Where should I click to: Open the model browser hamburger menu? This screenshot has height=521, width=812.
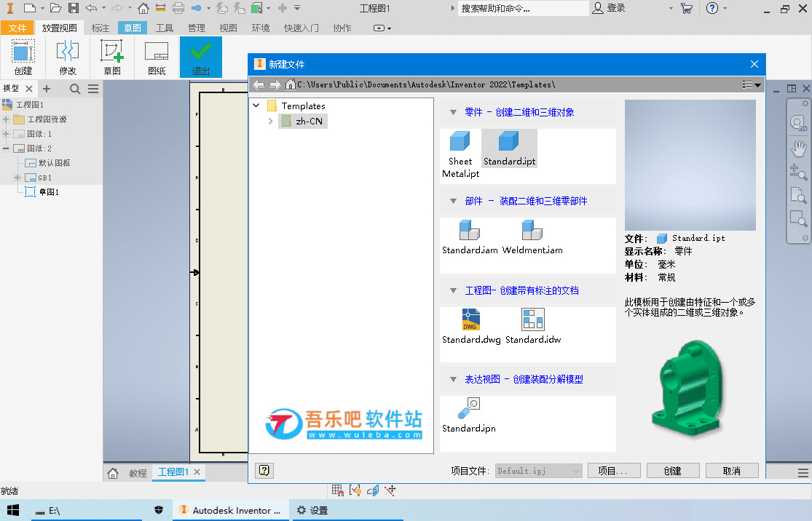click(93, 89)
